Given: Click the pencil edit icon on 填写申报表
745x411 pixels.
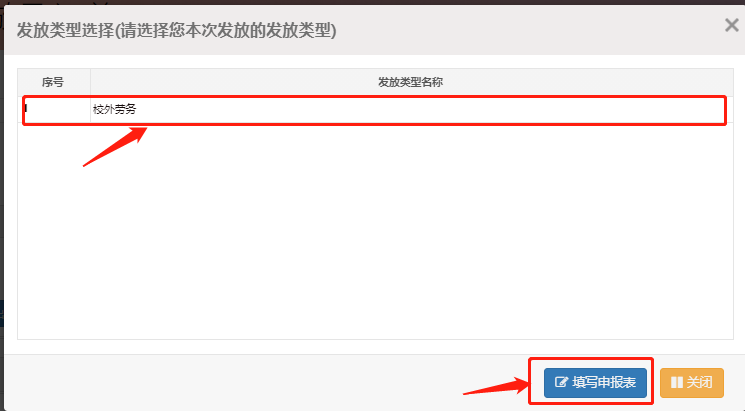Looking at the screenshot, I should click(x=561, y=382).
